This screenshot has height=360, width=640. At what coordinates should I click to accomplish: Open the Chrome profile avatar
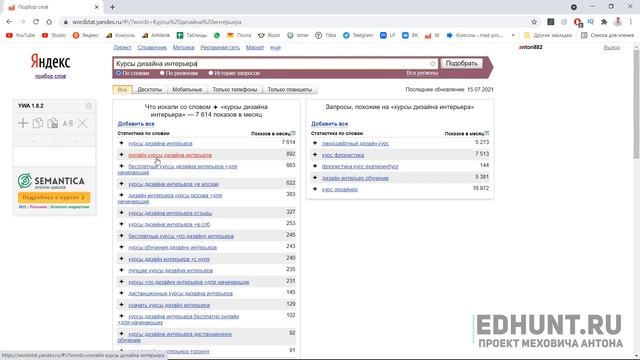618,22
